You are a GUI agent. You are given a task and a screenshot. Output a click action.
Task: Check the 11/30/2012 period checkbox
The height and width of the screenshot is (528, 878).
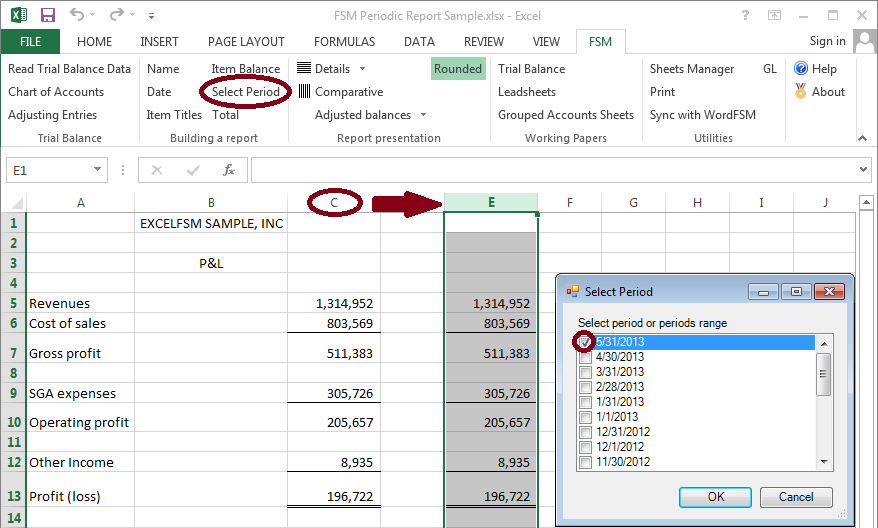585,462
